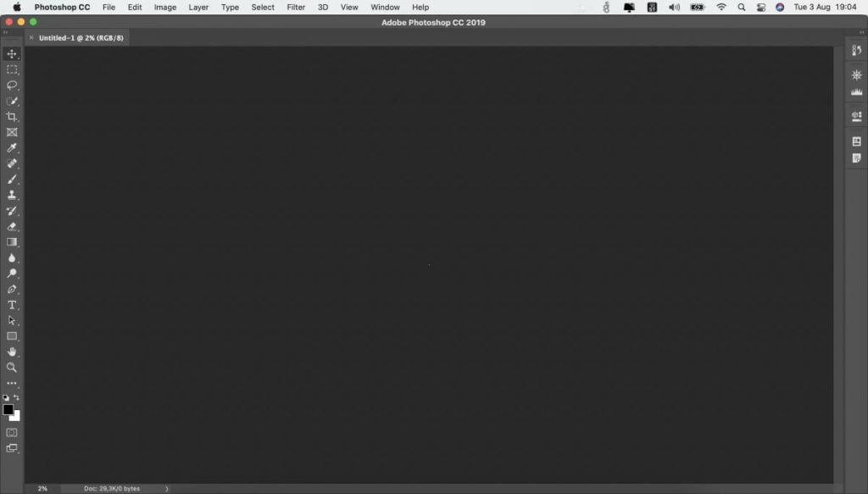Set the foreground color swatch
The image size is (868, 494).
(8, 410)
